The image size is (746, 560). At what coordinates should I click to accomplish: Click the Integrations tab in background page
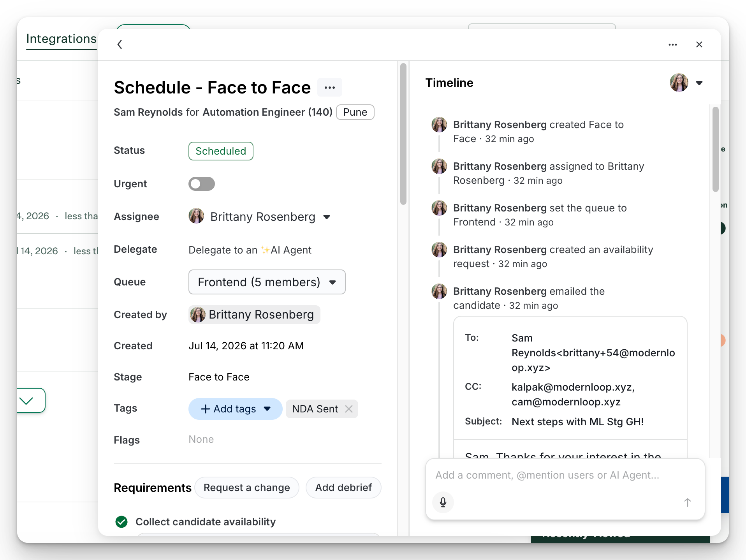(x=61, y=39)
